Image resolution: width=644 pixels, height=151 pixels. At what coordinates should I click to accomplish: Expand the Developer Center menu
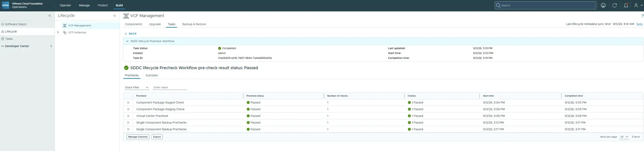click(x=51, y=46)
